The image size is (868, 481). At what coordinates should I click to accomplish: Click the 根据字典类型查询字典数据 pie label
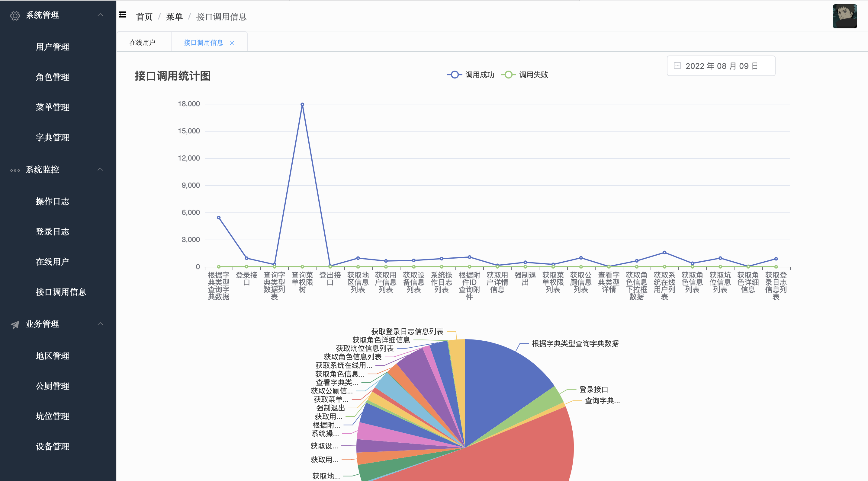coord(575,343)
